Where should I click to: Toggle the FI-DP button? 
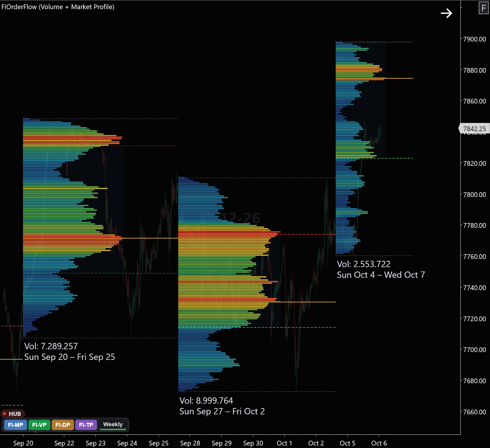[63, 425]
